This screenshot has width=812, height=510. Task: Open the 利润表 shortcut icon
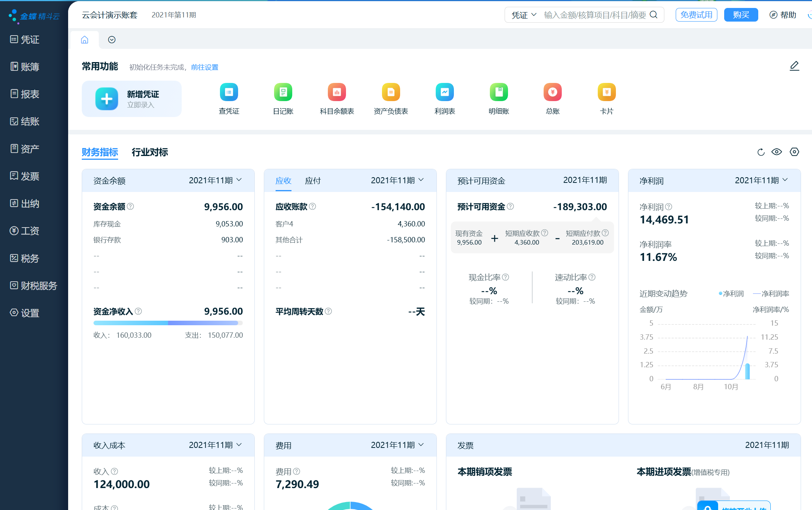click(445, 92)
